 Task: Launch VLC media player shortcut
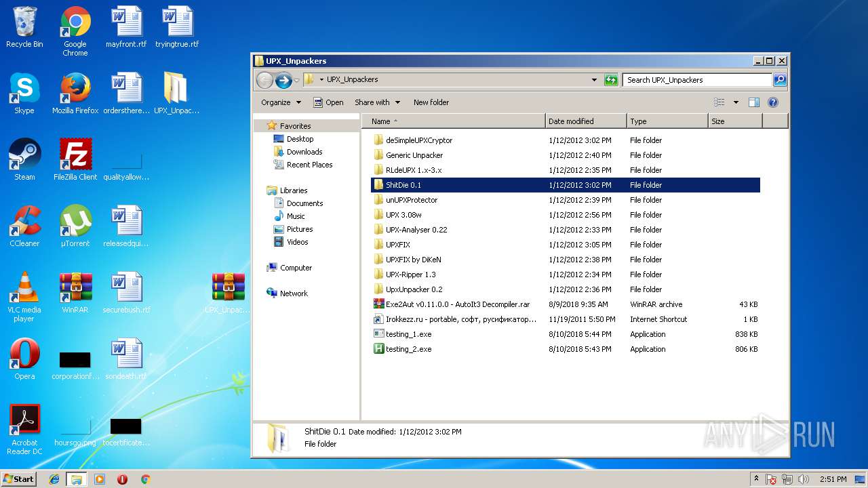24,297
